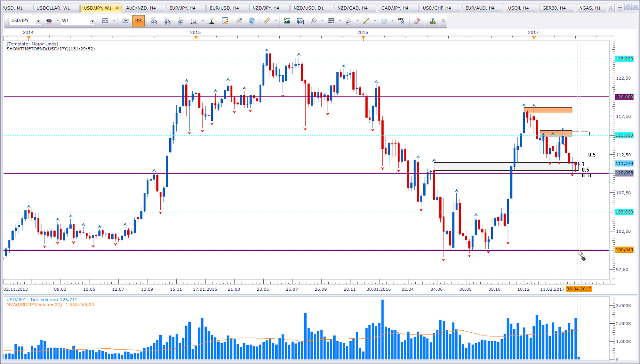The image size is (640, 364).
Task: Choose the ellipse shape tool
Action: click(384, 21)
